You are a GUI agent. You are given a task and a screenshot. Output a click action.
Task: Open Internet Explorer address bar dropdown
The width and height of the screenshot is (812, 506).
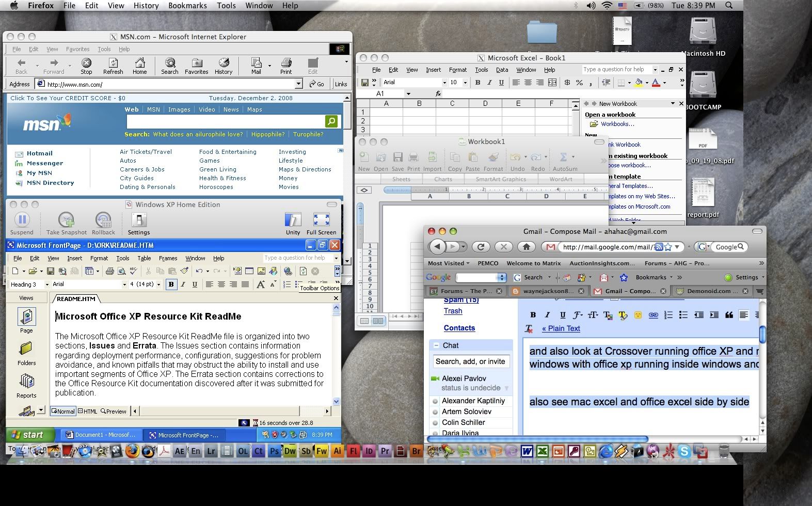[x=298, y=84]
